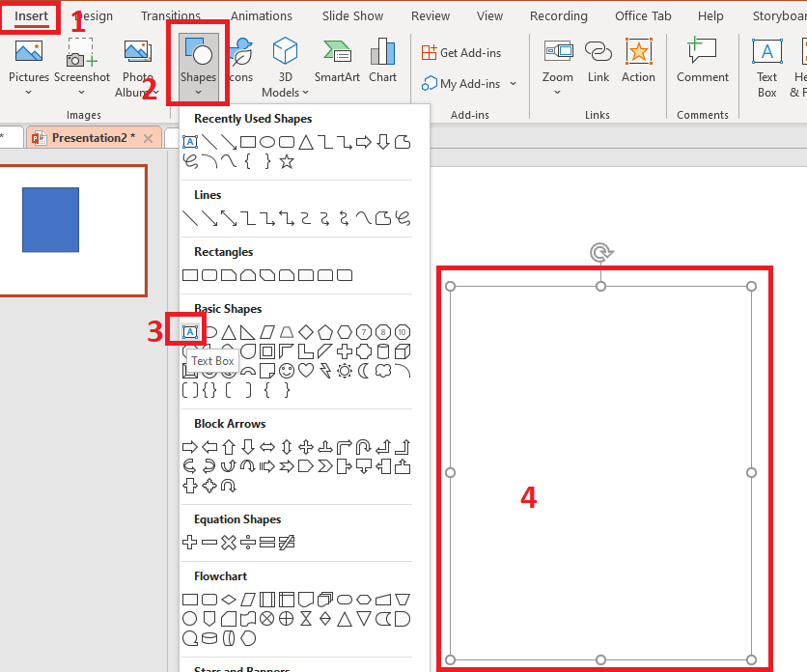
Task: Choose the Right Triangle in Basic Shapes
Action: [248, 332]
